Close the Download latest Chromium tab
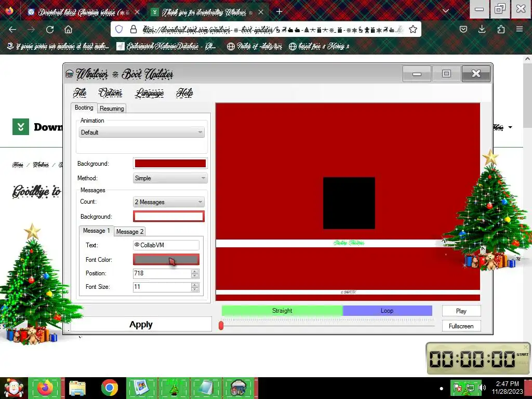This screenshot has width=532, height=399. tap(137, 12)
